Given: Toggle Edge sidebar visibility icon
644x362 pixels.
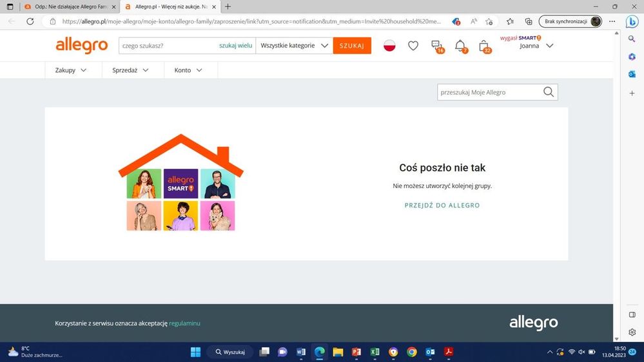Looking at the screenshot, I should tap(632, 315).
